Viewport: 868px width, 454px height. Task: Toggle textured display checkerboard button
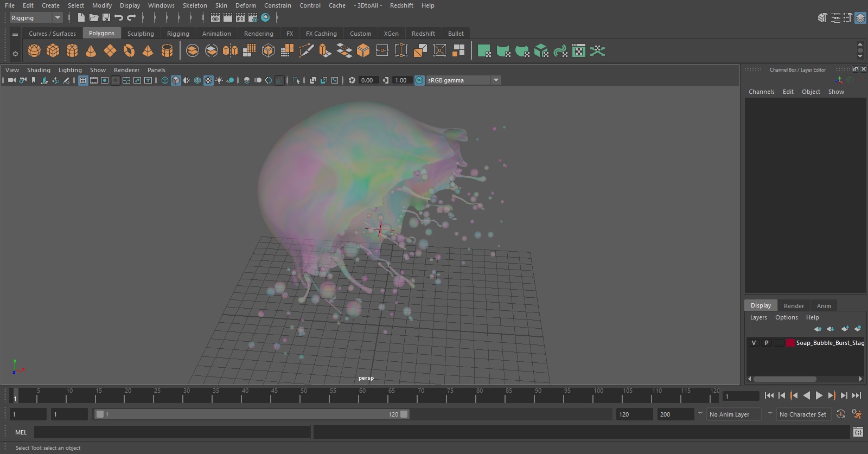click(x=208, y=80)
